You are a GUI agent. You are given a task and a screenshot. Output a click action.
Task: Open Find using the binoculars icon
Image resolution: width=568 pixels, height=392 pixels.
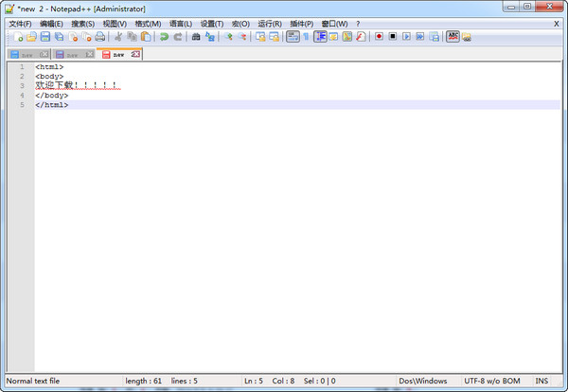point(196,37)
